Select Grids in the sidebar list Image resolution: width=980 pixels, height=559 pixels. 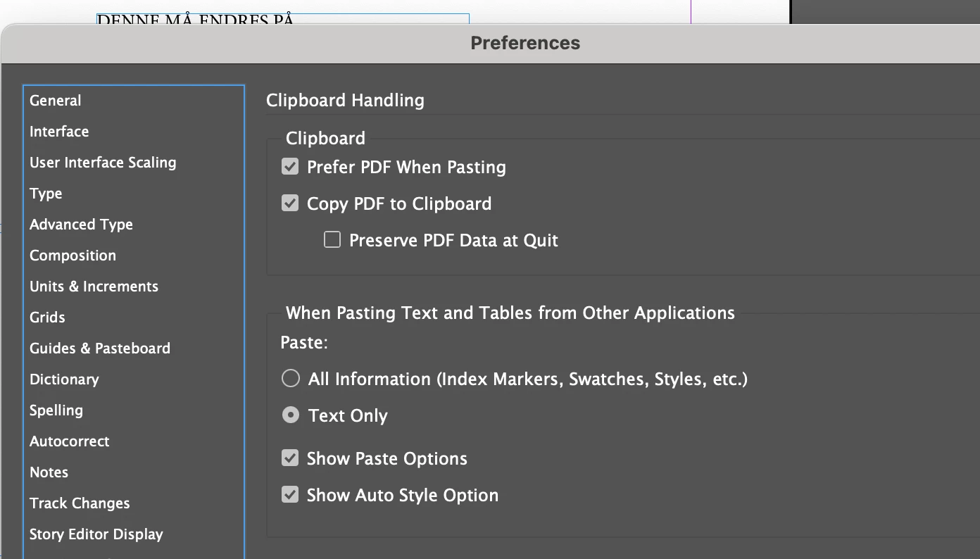click(47, 318)
